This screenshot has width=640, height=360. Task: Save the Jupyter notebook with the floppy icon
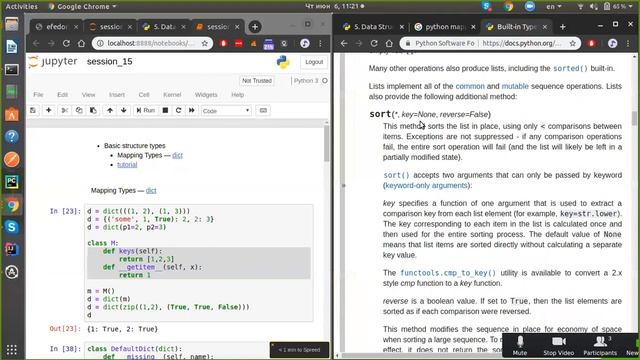[33, 111]
